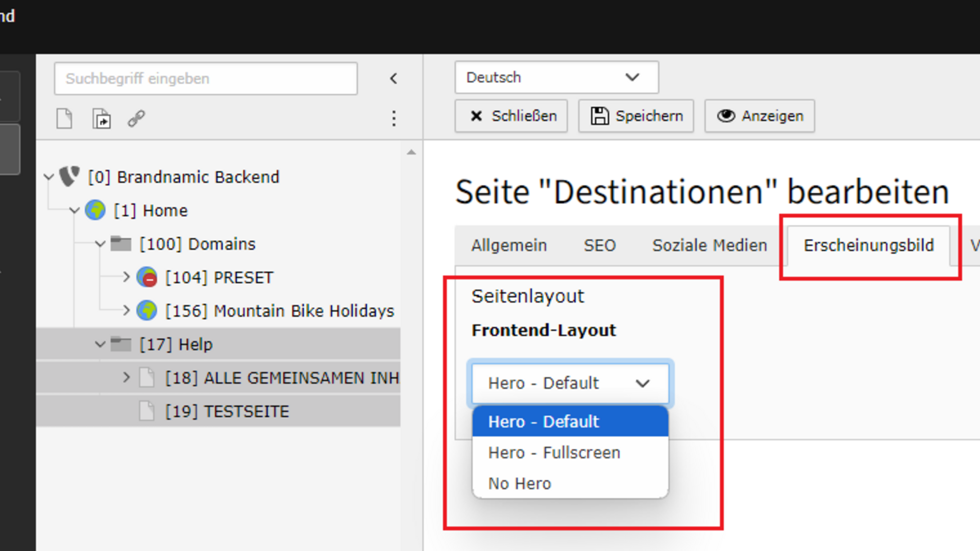Click the Domains folder icon
Screen dimensions: 980x551
click(x=121, y=244)
